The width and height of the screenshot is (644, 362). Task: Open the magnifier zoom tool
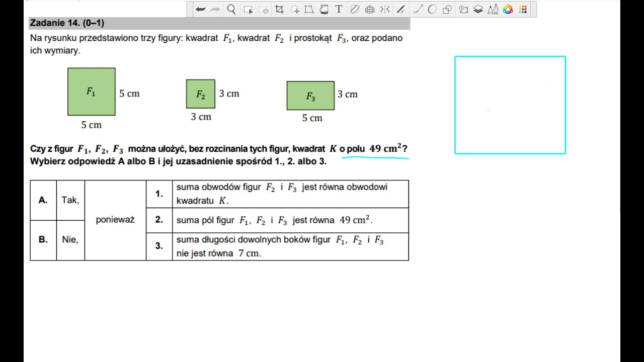tap(231, 9)
